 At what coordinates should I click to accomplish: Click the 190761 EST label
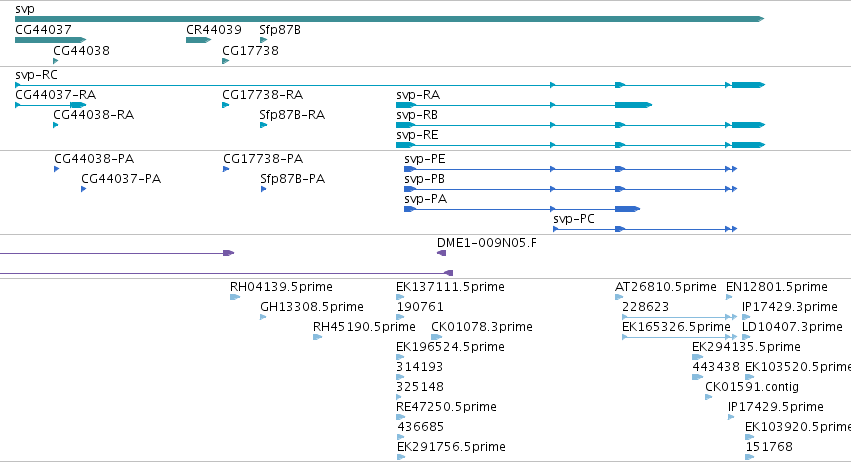[x=420, y=307]
